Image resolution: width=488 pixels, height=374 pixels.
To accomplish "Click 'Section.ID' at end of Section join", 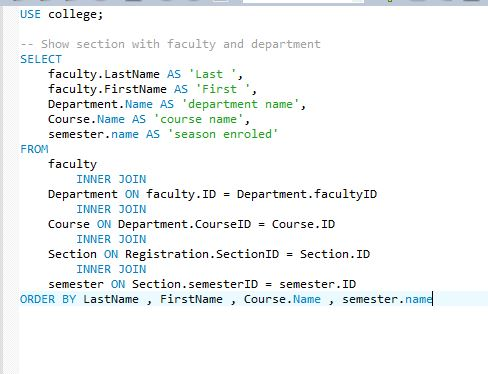I will [x=335, y=254].
